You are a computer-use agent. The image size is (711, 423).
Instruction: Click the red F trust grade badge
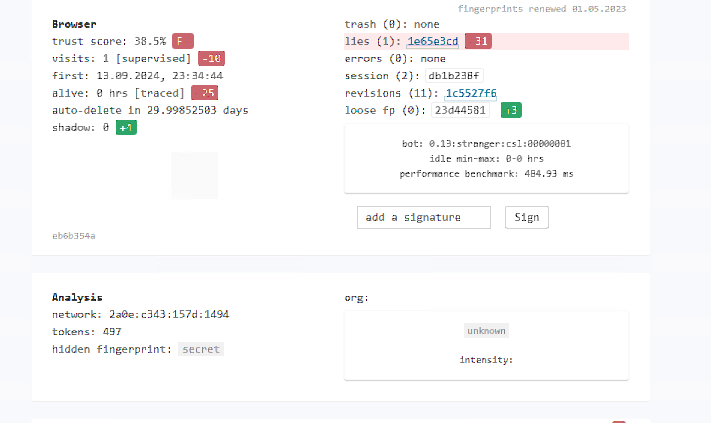click(183, 41)
